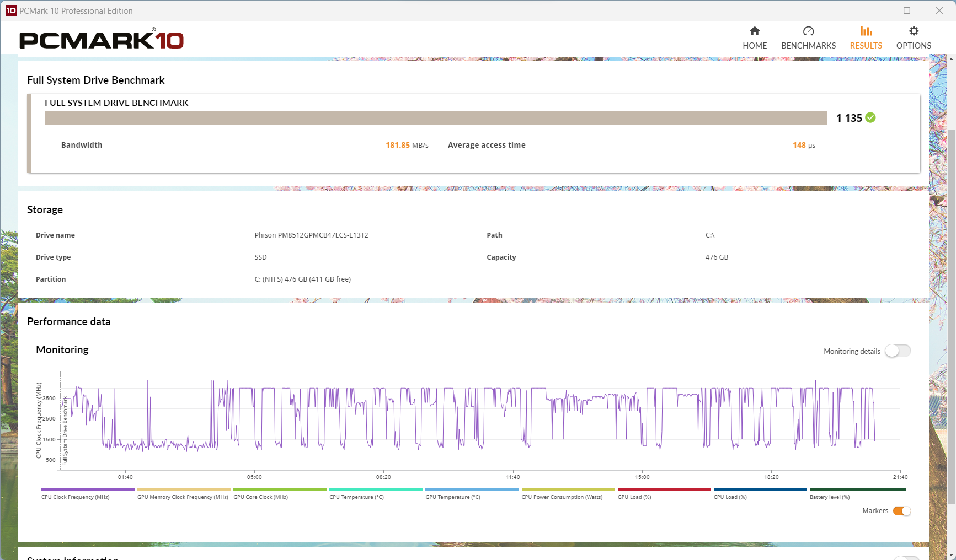This screenshot has width=956, height=560.
Task: Click the Storage section heading
Action: tap(45, 210)
